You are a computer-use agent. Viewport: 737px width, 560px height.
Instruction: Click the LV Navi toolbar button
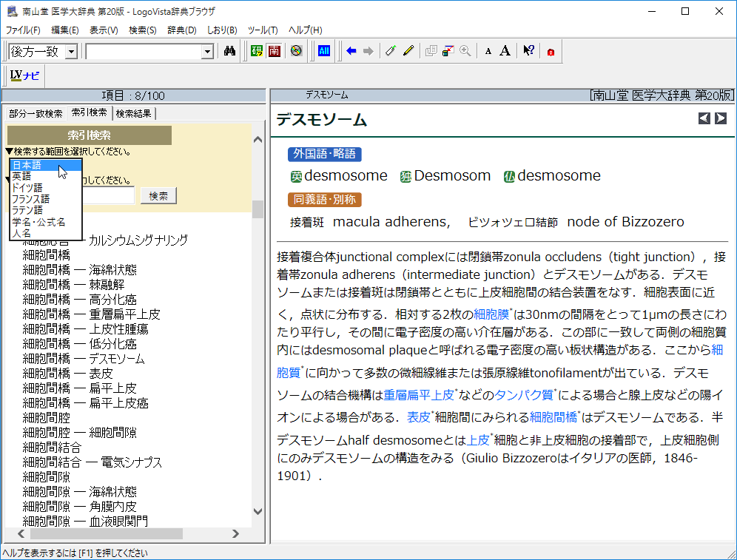25,75
